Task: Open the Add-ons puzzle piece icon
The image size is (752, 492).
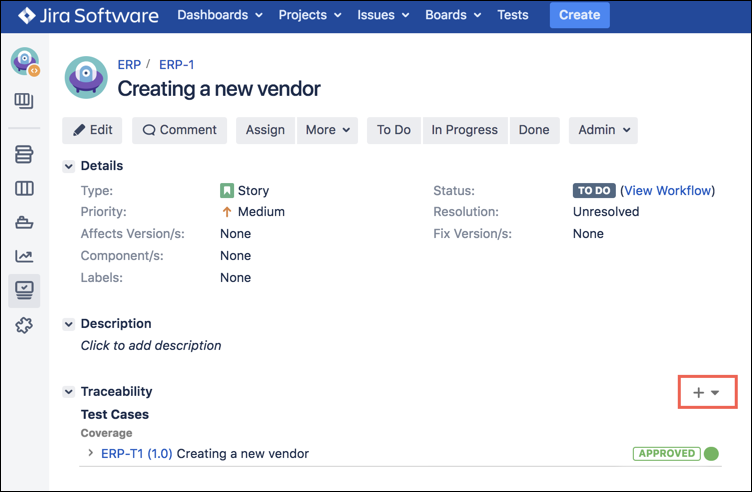Action: [x=24, y=325]
